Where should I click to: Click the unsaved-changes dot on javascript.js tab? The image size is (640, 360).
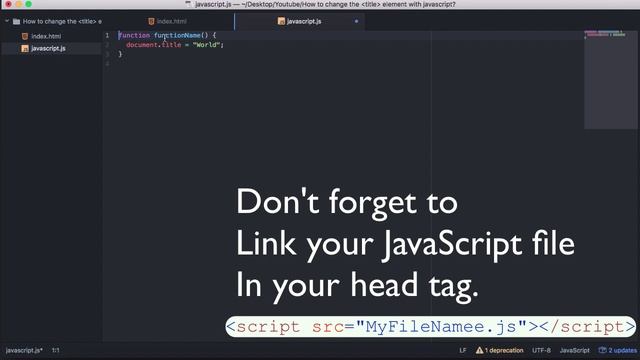[356, 21]
